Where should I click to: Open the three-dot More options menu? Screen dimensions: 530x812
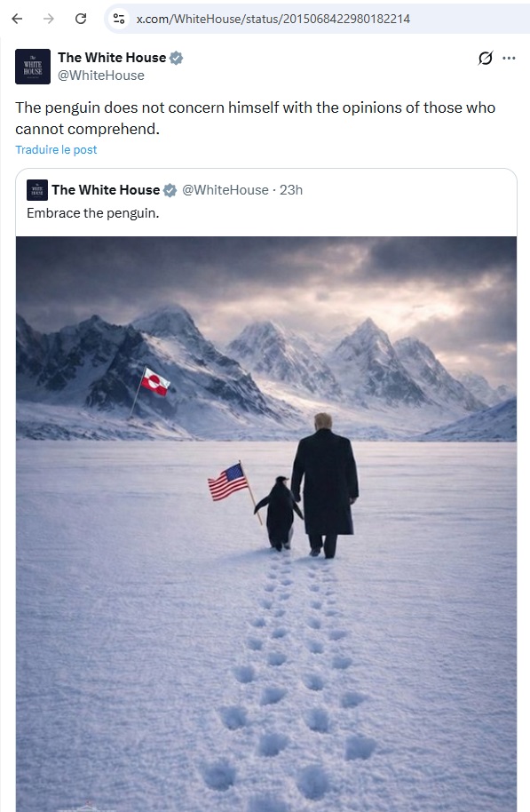coord(509,58)
